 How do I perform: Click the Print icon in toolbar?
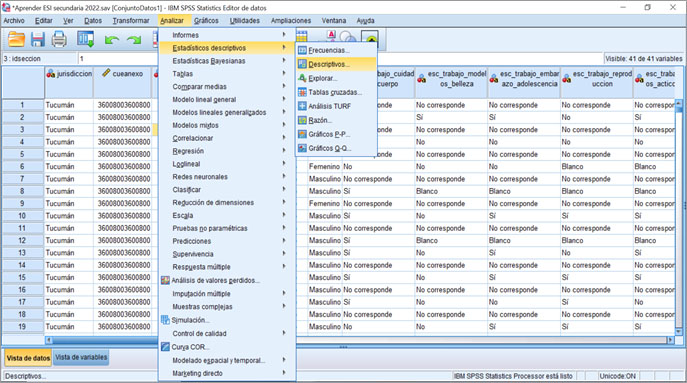coord(59,39)
